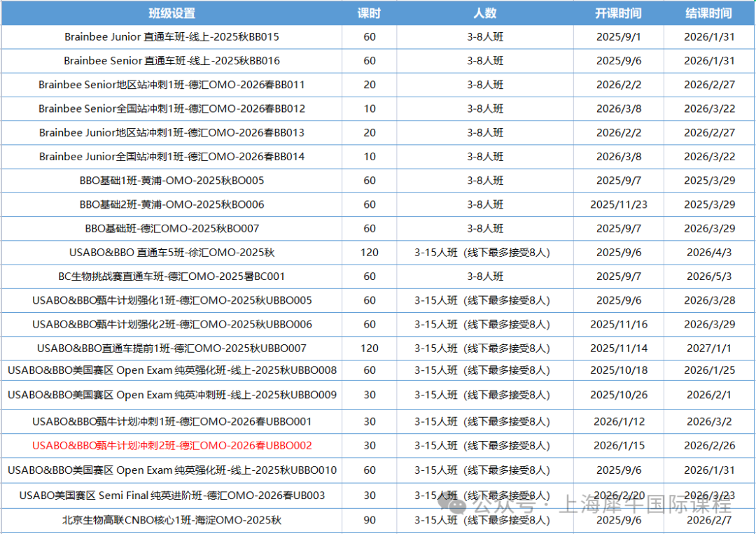
Task: Click end date 2027/1/1
Action: (709, 349)
